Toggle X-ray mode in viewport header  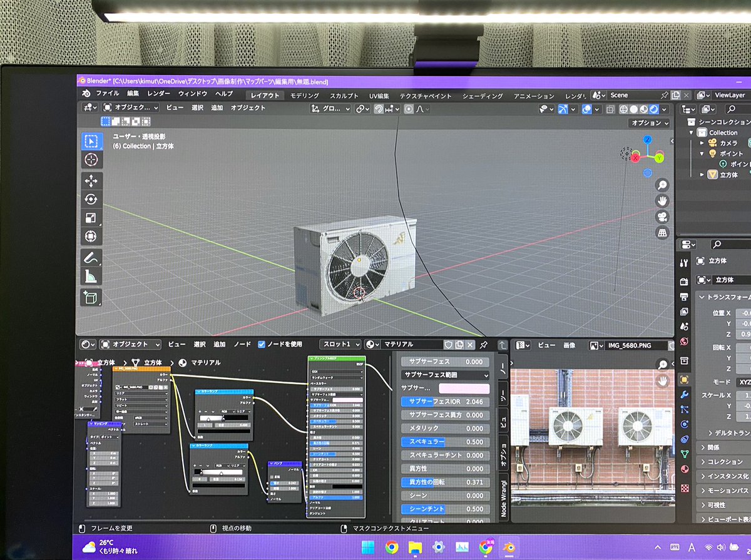coord(611,109)
